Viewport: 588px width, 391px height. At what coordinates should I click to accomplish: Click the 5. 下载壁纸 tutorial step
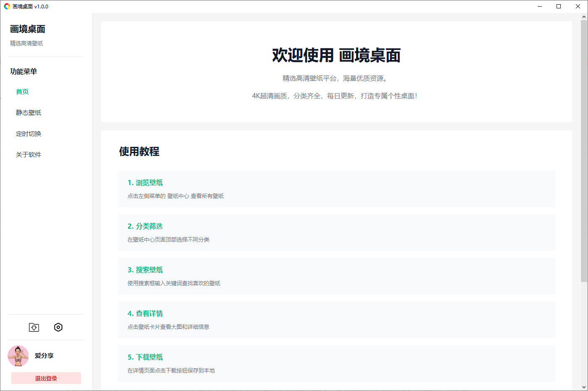[336, 363]
